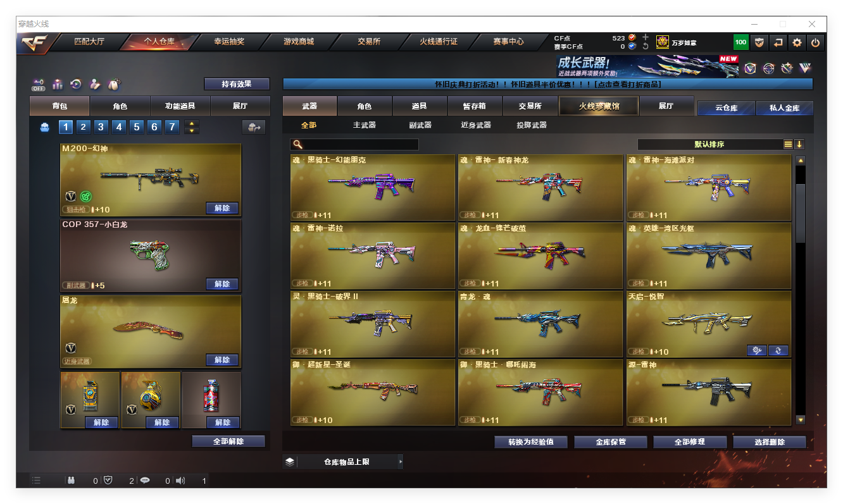
Task: Select backpack slot number 3
Action: [101, 127]
